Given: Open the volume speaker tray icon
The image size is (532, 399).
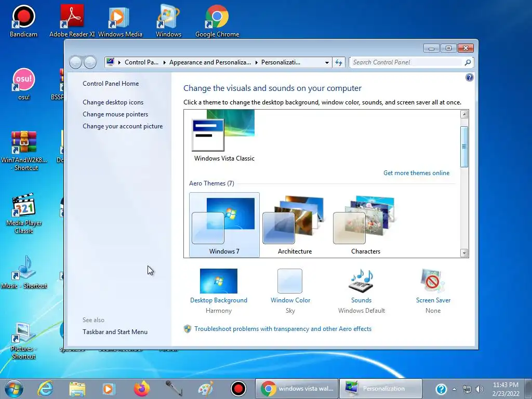Looking at the screenshot, I should [479, 389].
